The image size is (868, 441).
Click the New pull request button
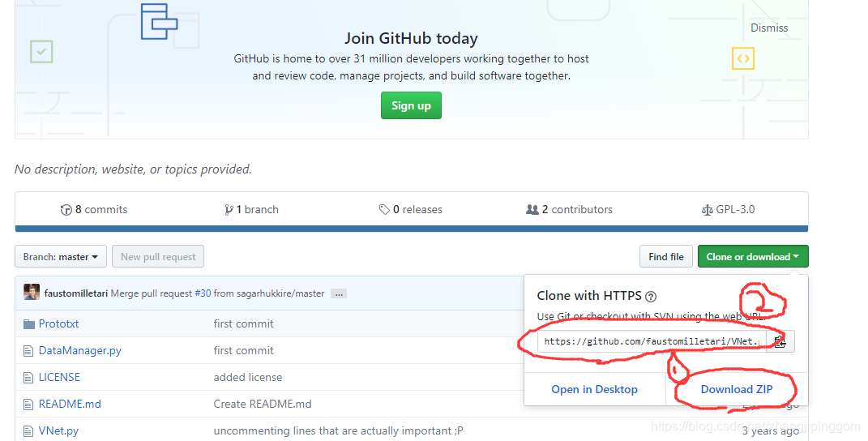tap(158, 256)
